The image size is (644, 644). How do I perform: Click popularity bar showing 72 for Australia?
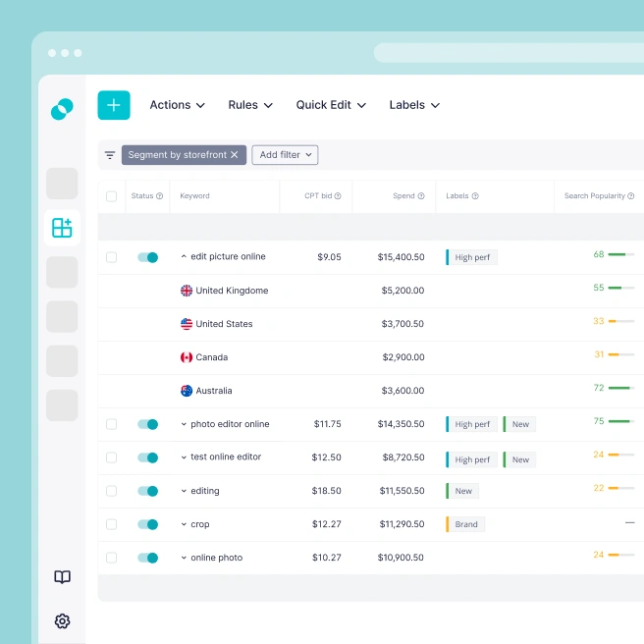[x=621, y=388]
